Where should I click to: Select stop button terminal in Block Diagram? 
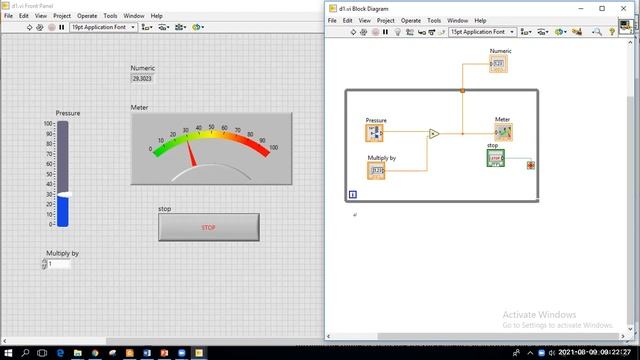[496, 158]
